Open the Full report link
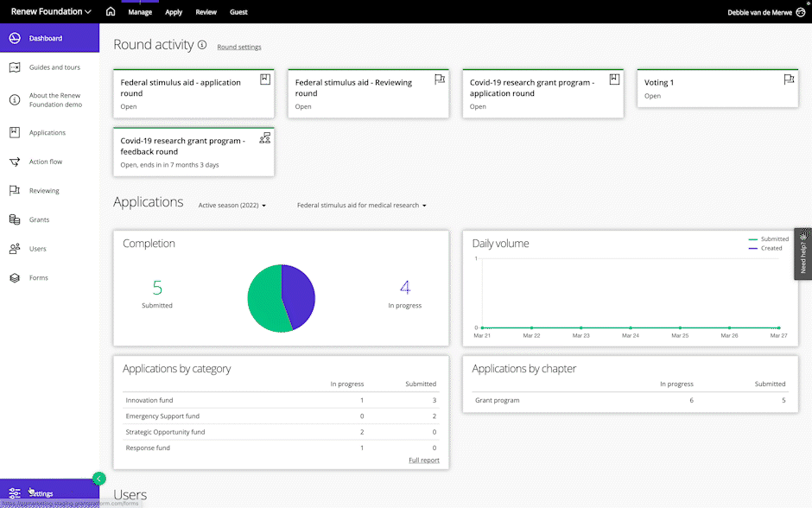Image resolution: width=812 pixels, height=508 pixels. (x=423, y=460)
